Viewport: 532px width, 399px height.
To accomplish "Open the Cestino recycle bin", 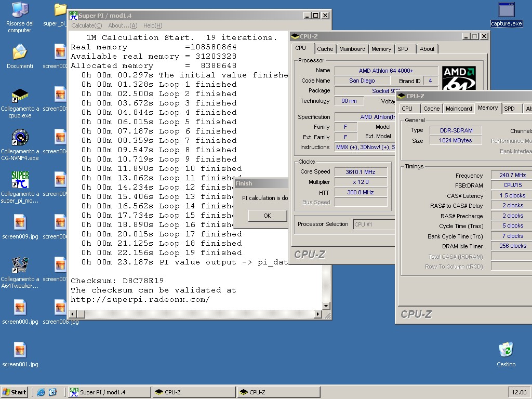I will click(x=506, y=354).
